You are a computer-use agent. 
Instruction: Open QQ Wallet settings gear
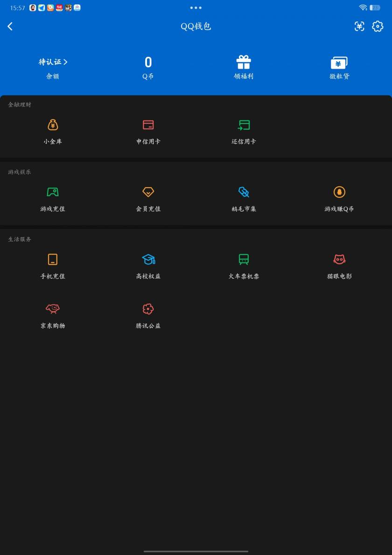tap(378, 26)
